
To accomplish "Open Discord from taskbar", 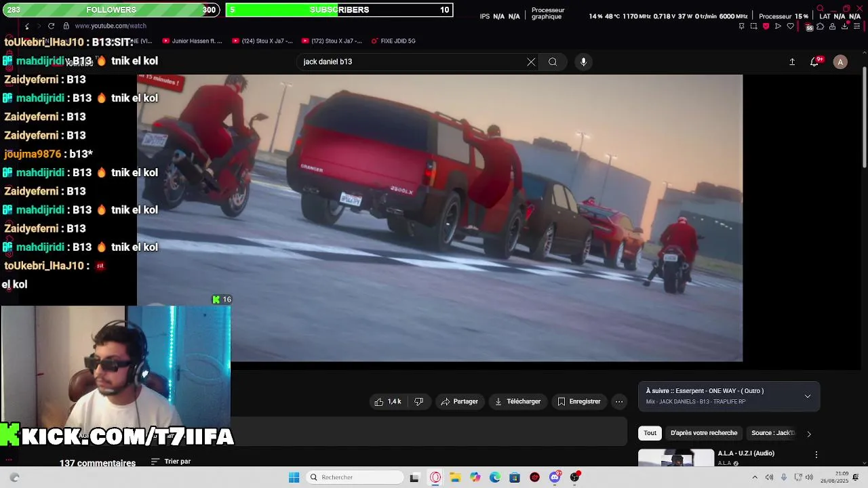I will [x=555, y=477].
